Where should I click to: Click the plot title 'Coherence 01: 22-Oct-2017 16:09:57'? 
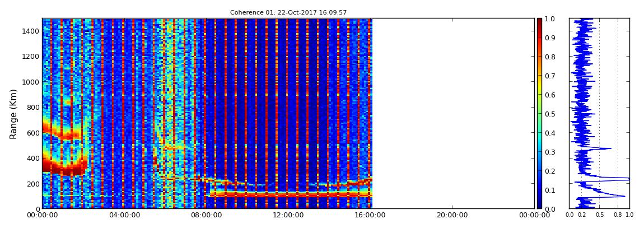click(x=288, y=12)
